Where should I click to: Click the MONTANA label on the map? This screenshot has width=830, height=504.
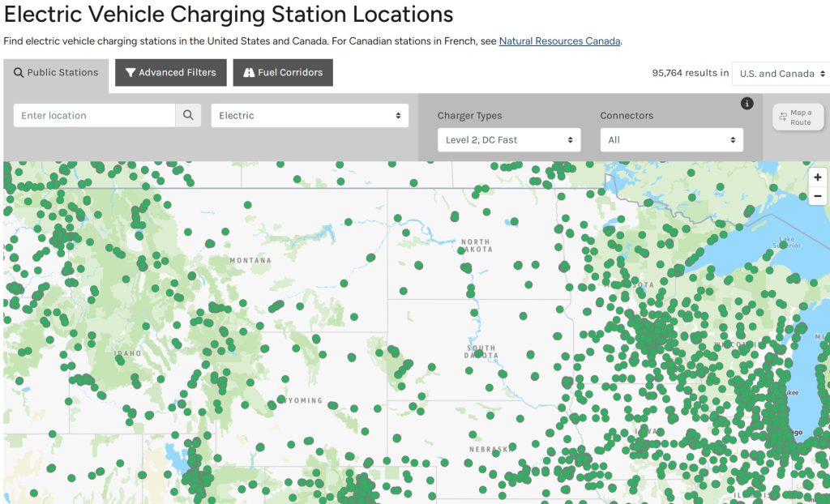point(250,260)
